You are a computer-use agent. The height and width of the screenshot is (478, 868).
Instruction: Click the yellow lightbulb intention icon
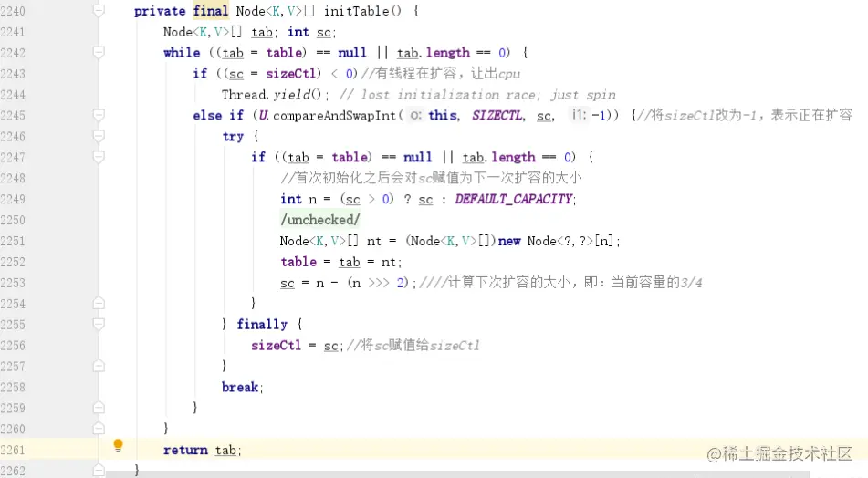click(118, 445)
